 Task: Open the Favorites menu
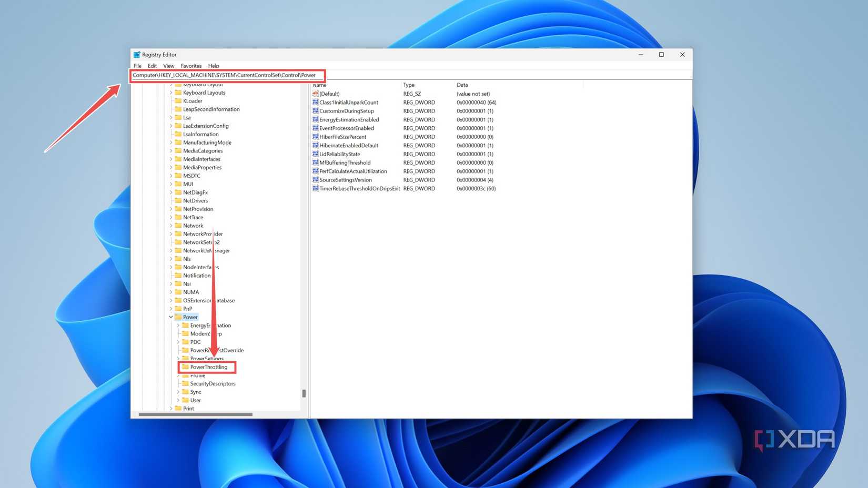coord(191,66)
